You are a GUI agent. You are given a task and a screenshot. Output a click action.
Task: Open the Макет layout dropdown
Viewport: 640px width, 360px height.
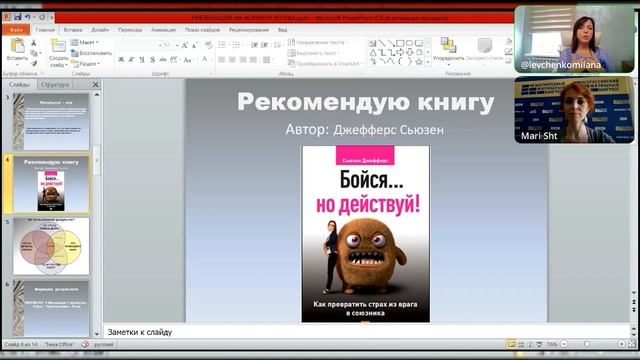coord(84,42)
